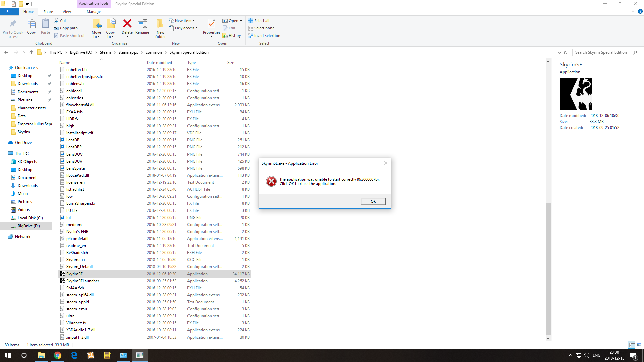This screenshot has height=362, width=644.
Task: Open the Explorer Help question mark
Action: 640,11
